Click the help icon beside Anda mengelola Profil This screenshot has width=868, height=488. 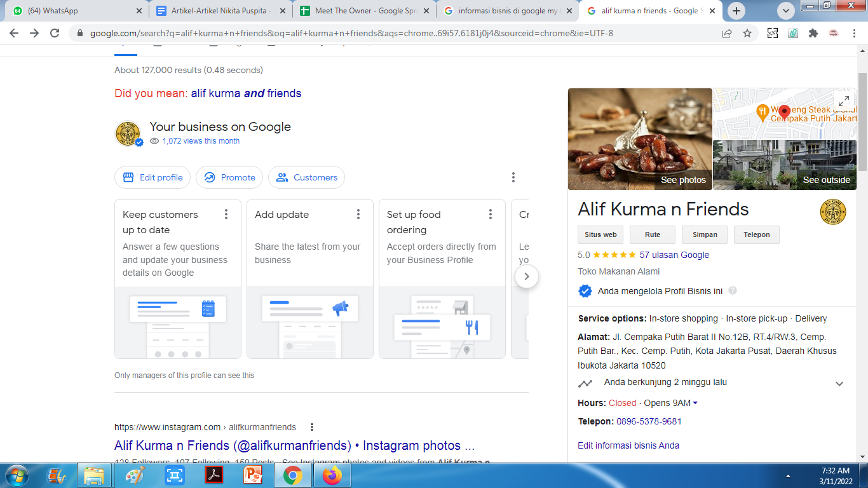pyautogui.click(x=733, y=291)
